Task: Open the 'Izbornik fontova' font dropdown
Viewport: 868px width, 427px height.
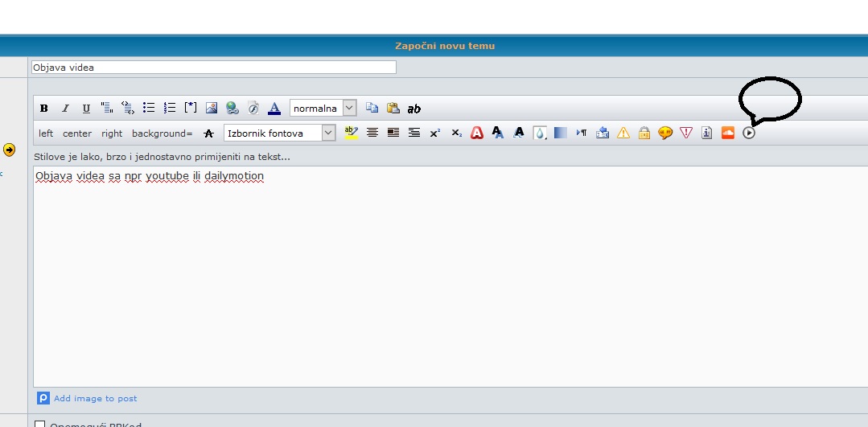Action: click(279, 133)
